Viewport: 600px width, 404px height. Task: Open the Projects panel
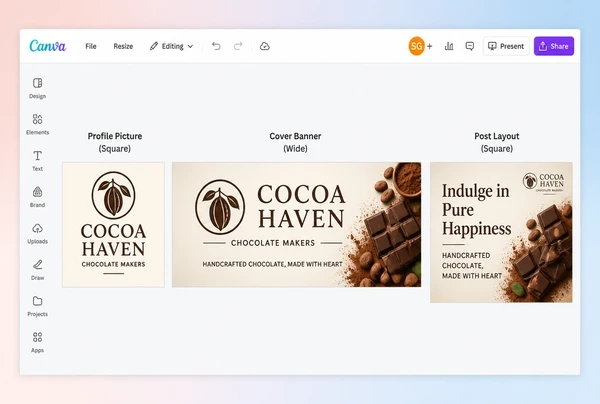pyautogui.click(x=38, y=306)
